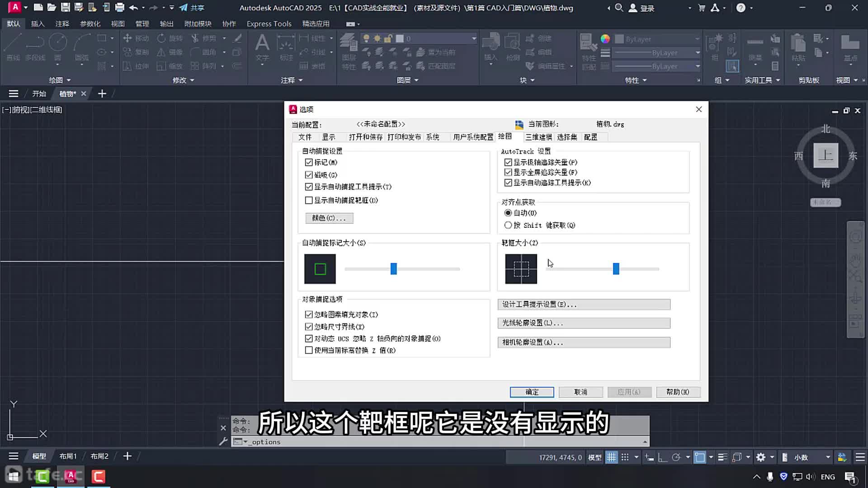Screen dimensions: 868x488
Task: Click the Insert block (插入) icon
Action: (x=491, y=47)
